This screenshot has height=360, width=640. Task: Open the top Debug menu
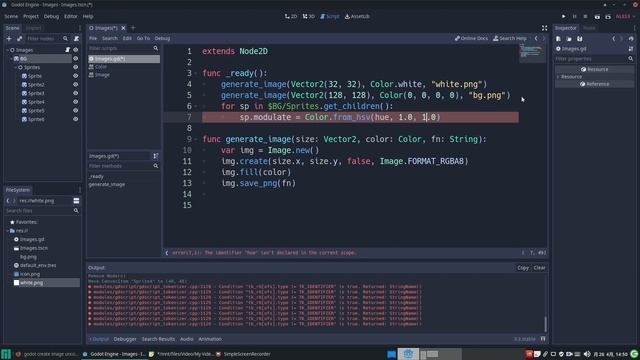point(51,16)
